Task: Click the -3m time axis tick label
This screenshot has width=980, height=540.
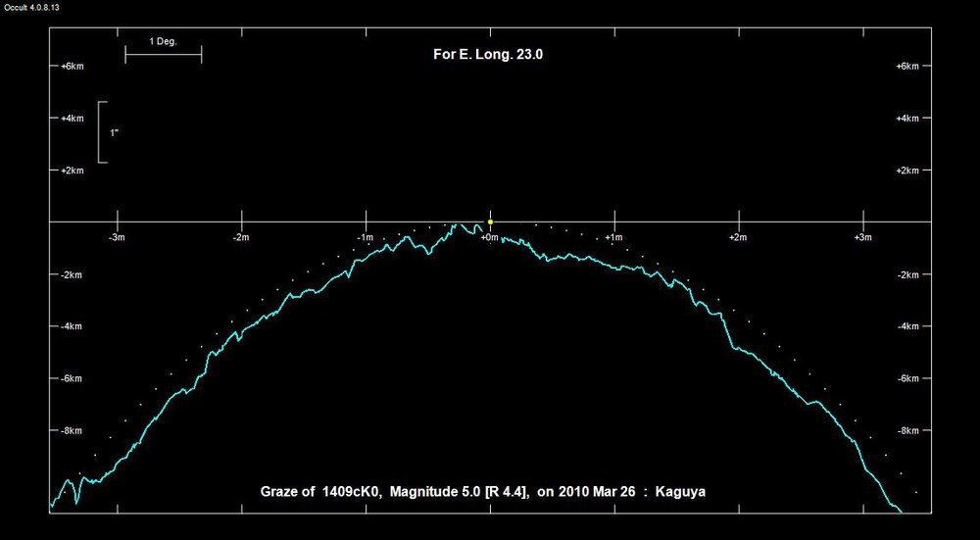Action: tap(117, 237)
